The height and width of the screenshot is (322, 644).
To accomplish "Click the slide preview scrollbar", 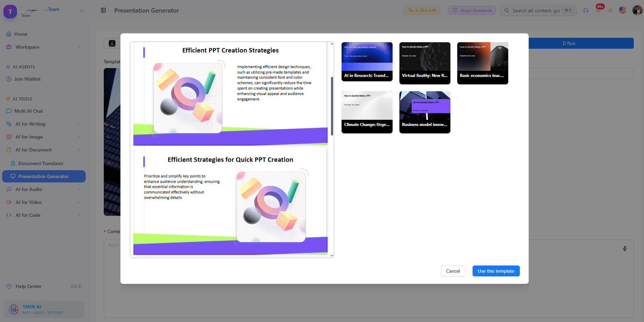I will (332, 106).
